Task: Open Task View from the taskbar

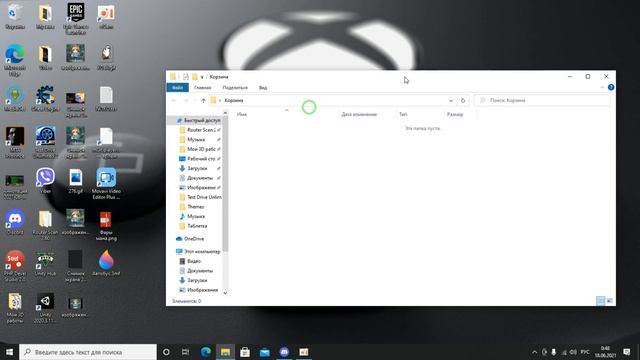Action: pyautogui.click(x=185, y=352)
